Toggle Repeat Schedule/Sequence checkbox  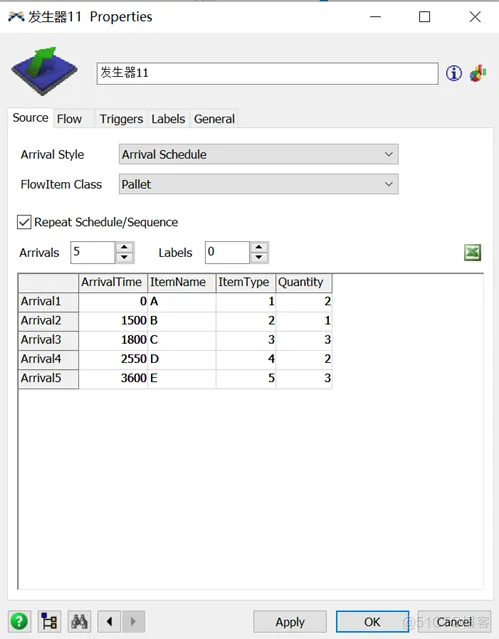coord(24,223)
